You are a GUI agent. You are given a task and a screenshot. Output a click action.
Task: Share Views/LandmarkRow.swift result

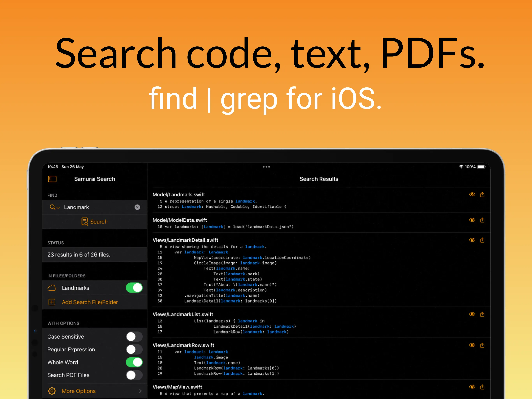(x=482, y=345)
